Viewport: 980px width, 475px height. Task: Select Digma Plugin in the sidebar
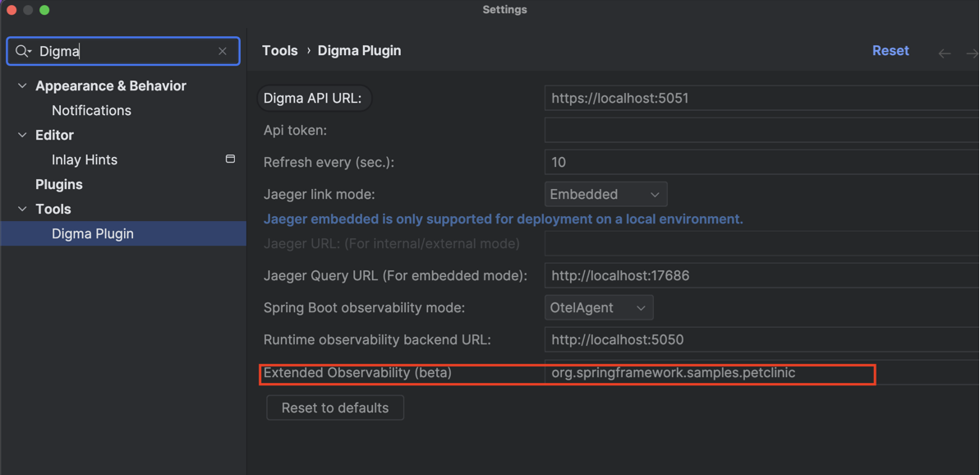click(93, 233)
